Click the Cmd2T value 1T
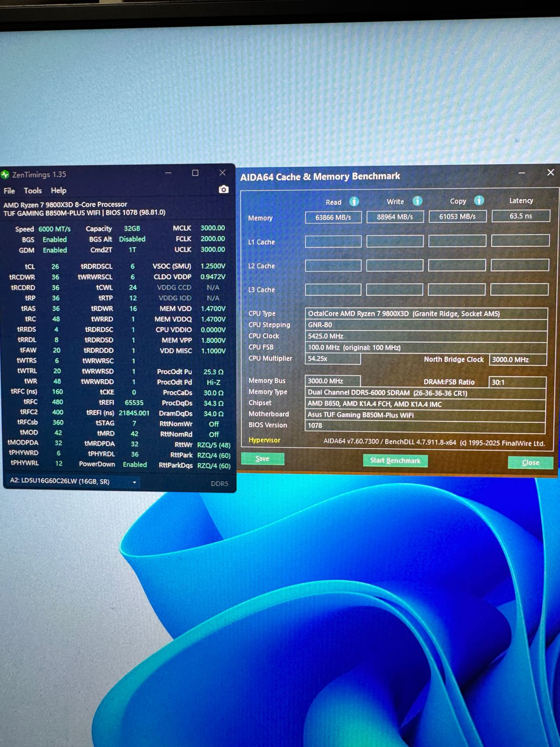Viewport: 560px width, 747px height. point(132,250)
